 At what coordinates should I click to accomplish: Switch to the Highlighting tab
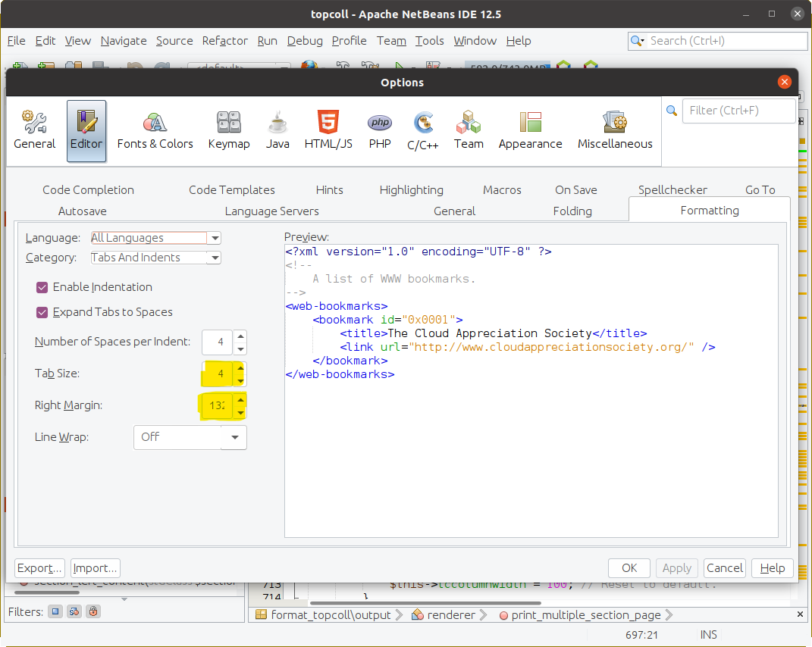pos(411,190)
